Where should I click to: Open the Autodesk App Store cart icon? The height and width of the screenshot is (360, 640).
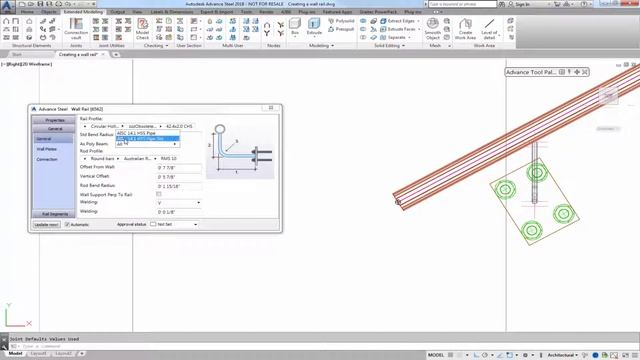pos(557,4)
